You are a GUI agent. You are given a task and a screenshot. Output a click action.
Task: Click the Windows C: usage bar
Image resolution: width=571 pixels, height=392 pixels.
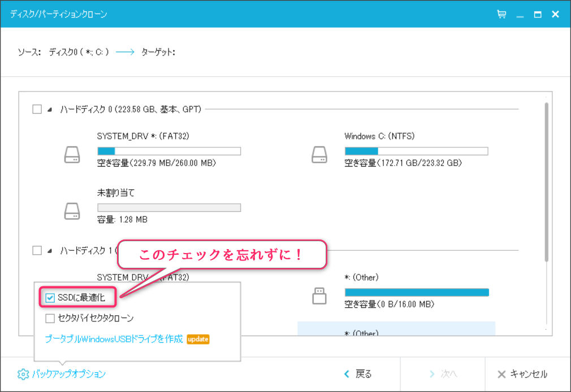(416, 151)
